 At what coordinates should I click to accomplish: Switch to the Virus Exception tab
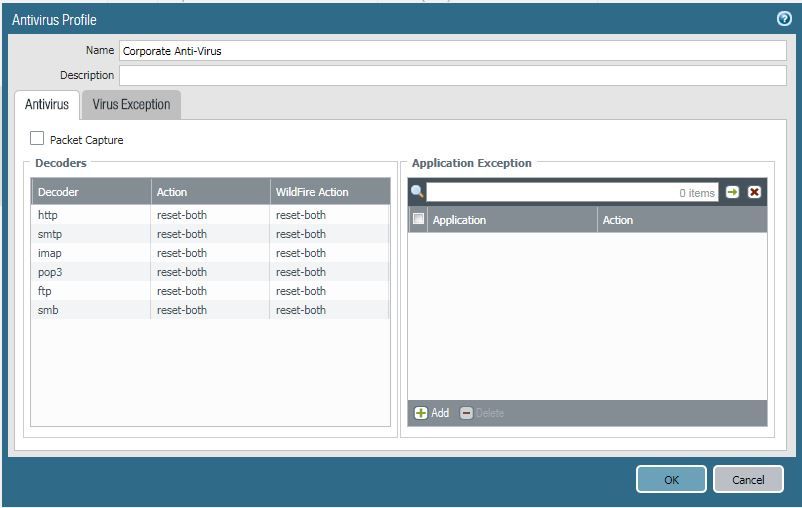(x=131, y=104)
